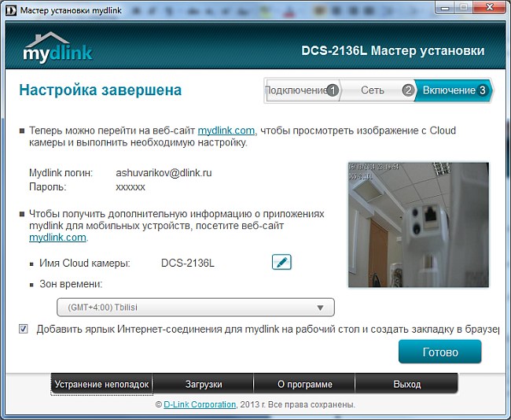
Task: Open Устранение неполадок in bottom menu
Action: coord(101,385)
